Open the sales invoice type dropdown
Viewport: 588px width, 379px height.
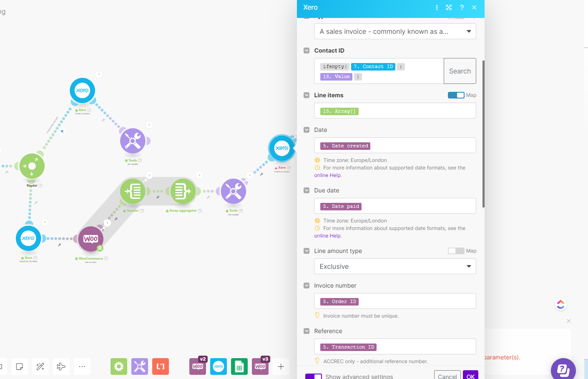click(395, 31)
